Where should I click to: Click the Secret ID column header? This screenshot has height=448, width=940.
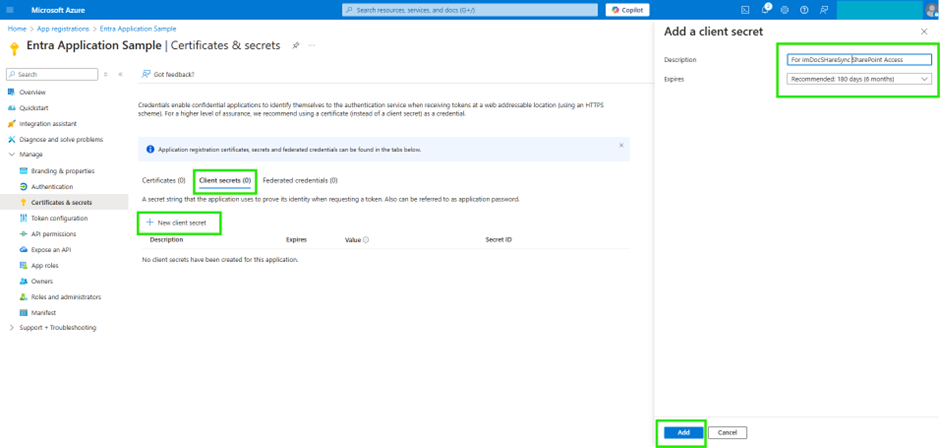pyautogui.click(x=499, y=239)
